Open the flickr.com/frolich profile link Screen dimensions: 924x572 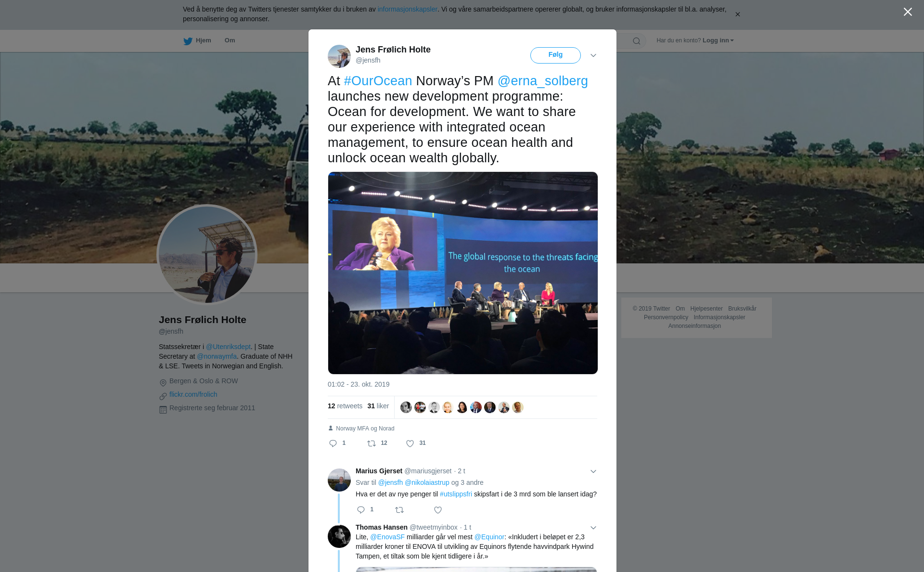coord(193,394)
